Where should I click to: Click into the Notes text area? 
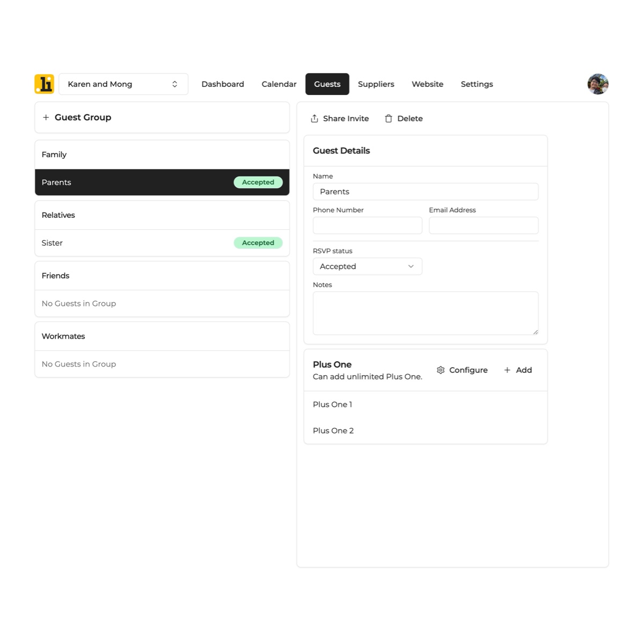pos(426,313)
